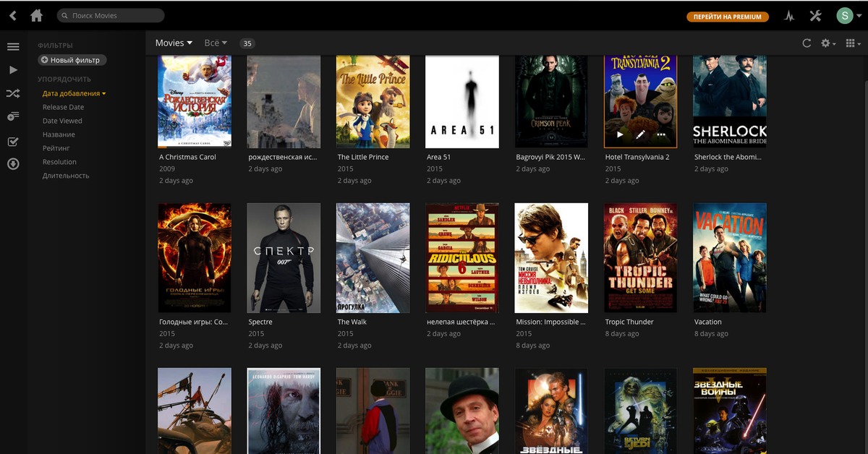Click the back arrow in the top bar
This screenshot has width=868, height=454.
[12, 15]
